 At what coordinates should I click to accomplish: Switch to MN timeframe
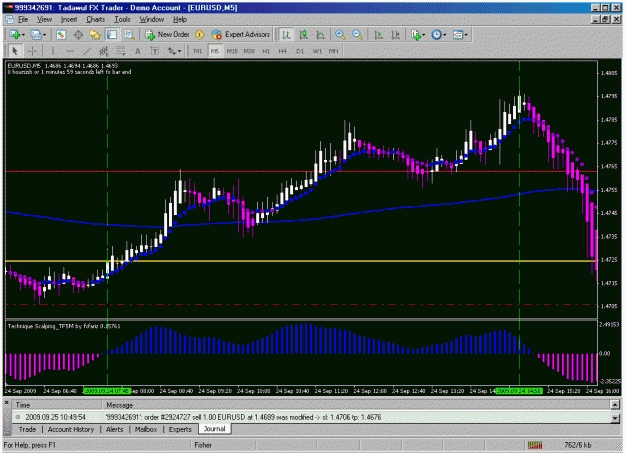(x=333, y=51)
